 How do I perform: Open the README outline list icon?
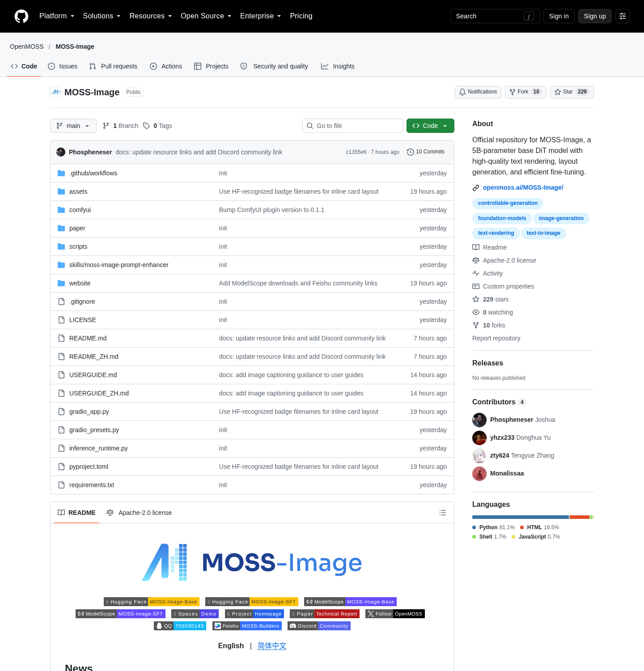coord(443,513)
